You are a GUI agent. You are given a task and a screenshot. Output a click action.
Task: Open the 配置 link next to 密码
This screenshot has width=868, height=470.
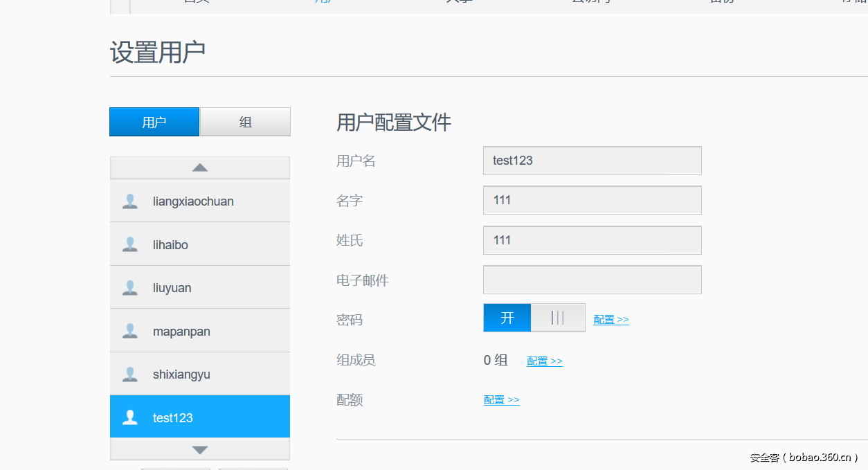click(x=611, y=320)
